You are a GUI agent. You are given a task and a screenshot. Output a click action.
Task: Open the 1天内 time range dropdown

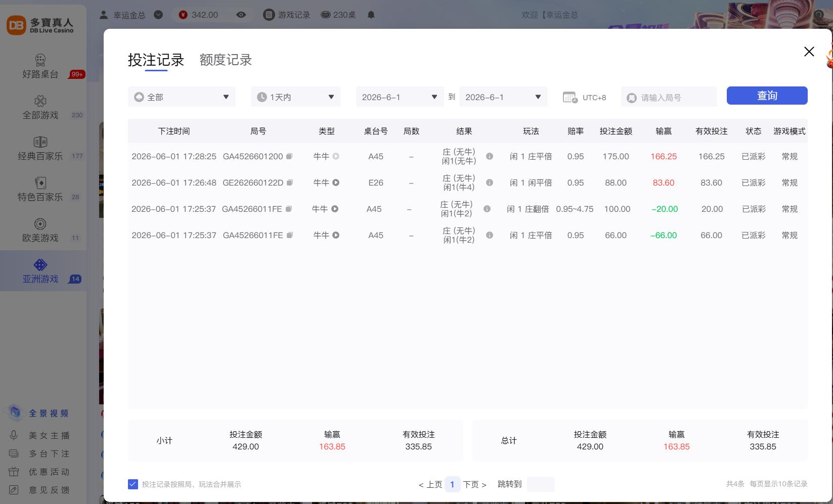tap(296, 97)
